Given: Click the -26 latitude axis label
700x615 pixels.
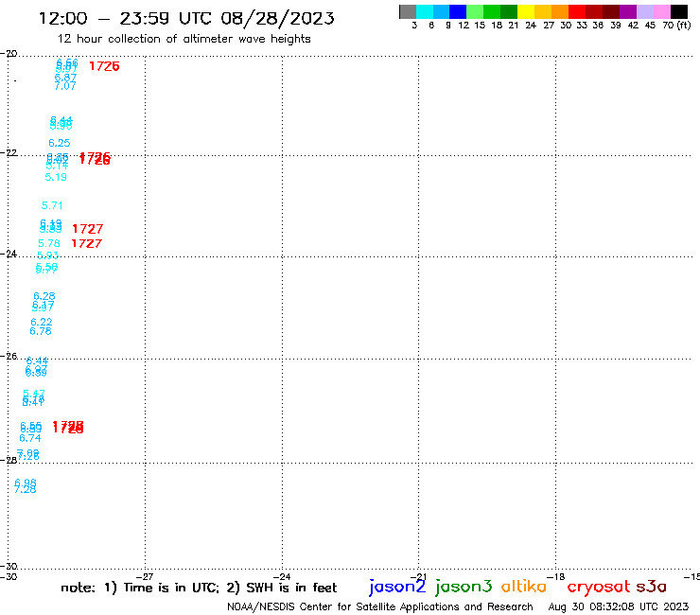Looking at the screenshot, I should pyautogui.click(x=9, y=357).
